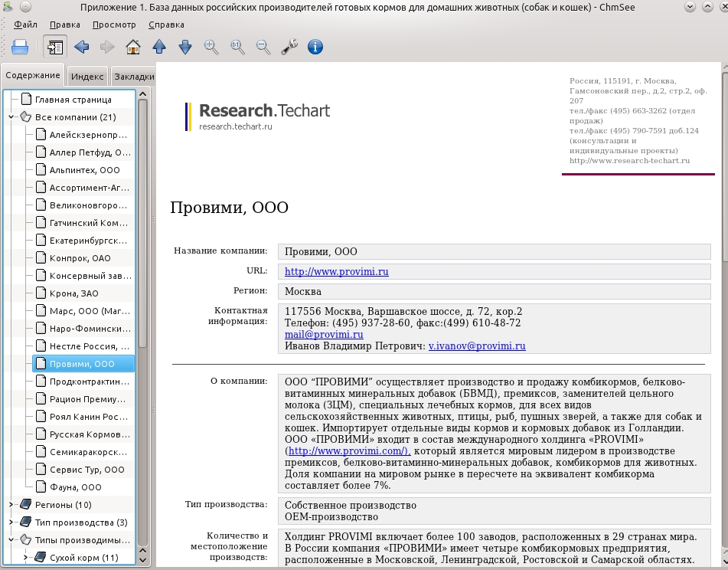Open the Правка menu
Viewport: 728px width, 570px height.
[64, 25]
